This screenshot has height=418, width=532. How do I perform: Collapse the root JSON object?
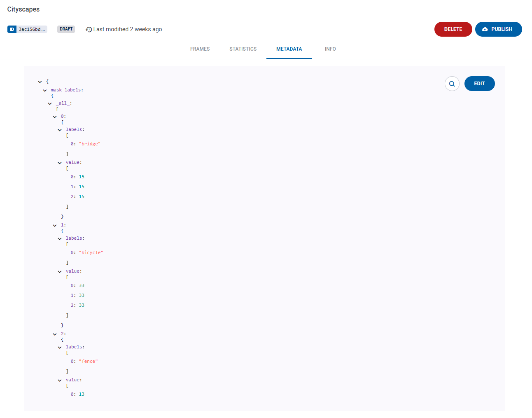click(40, 82)
